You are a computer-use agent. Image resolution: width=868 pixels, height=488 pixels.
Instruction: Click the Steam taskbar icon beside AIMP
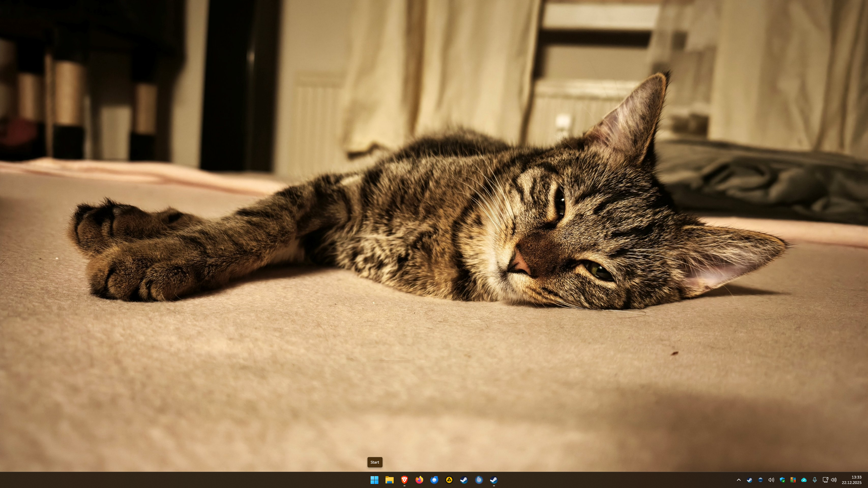pyautogui.click(x=464, y=480)
